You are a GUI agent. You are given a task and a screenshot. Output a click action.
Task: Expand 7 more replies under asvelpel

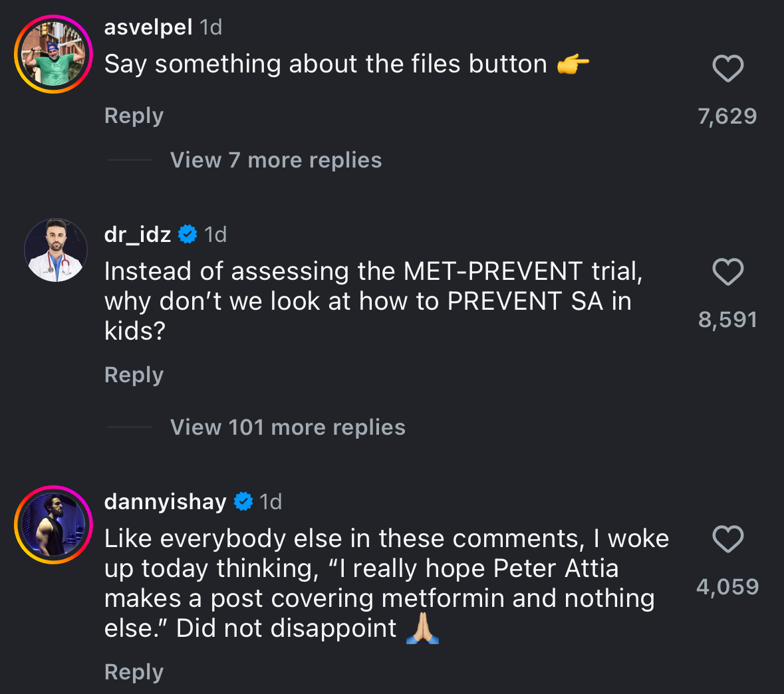click(275, 160)
